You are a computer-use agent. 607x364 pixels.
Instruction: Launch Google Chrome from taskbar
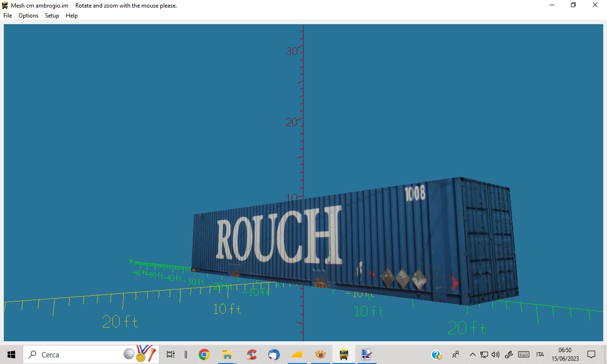point(204,355)
